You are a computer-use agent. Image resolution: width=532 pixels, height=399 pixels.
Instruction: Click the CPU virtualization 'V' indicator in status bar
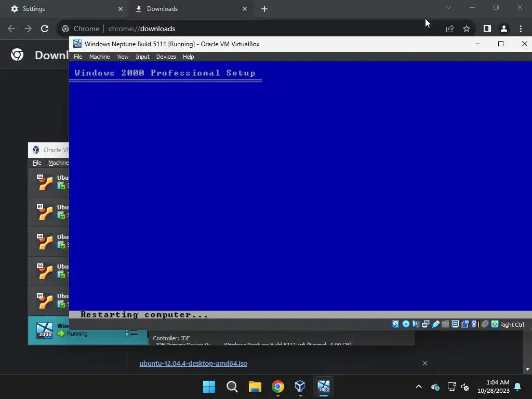click(475, 324)
